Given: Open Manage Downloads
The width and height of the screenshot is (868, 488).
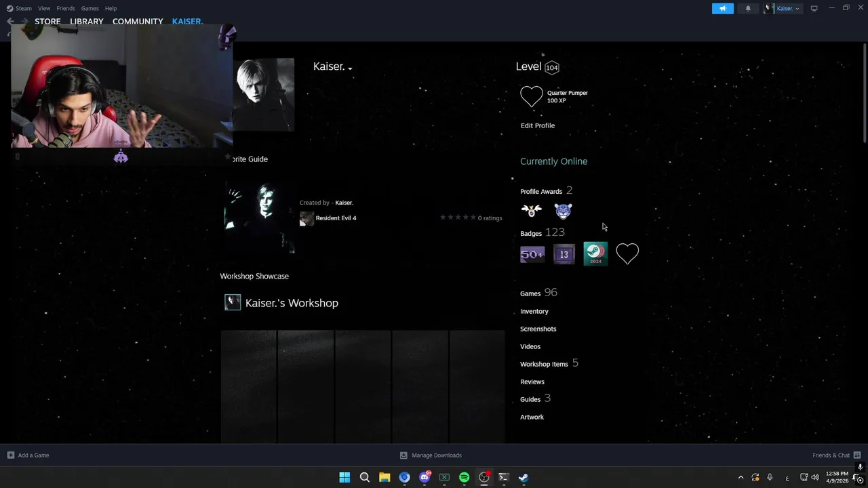Looking at the screenshot, I should pyautogui.click(x=431, y=455).
